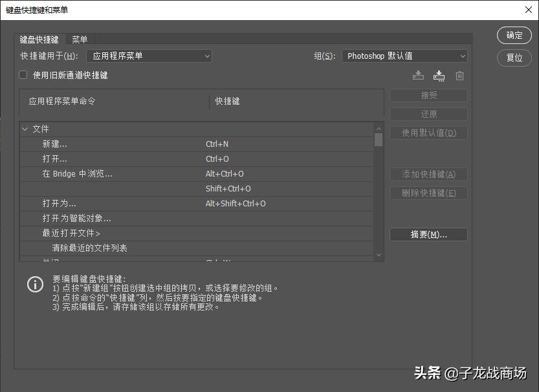Delete the current shortcut set via trash icon

point(459,75)
